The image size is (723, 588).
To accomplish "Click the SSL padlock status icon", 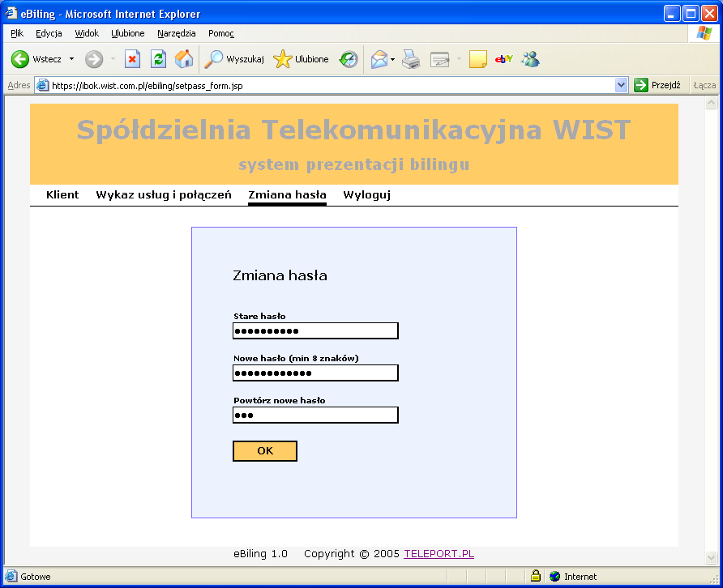I will tap(535, 576).
